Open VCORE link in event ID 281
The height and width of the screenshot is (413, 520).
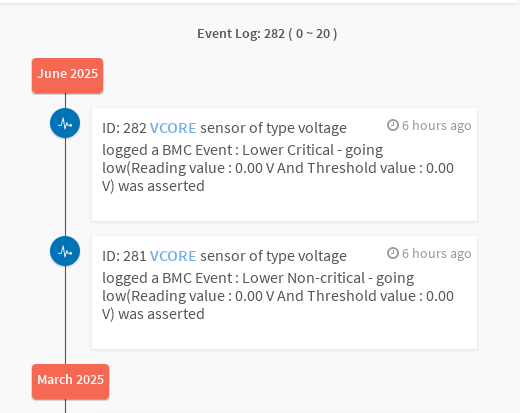coord(173,256)
